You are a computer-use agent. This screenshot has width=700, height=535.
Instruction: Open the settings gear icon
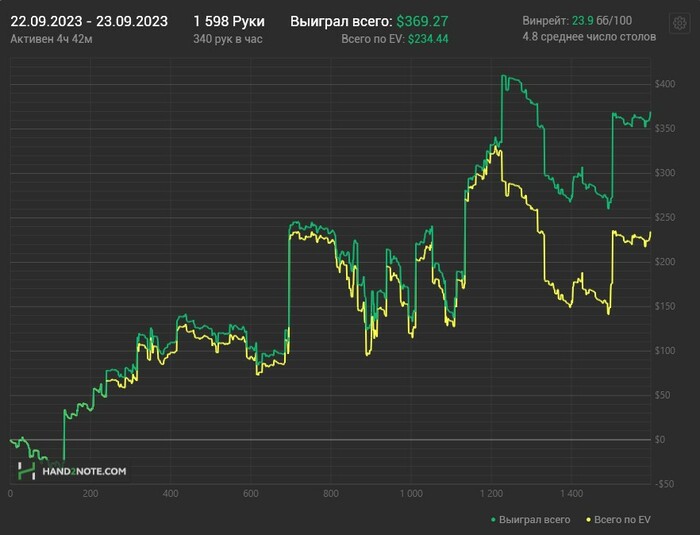point(679,23)
